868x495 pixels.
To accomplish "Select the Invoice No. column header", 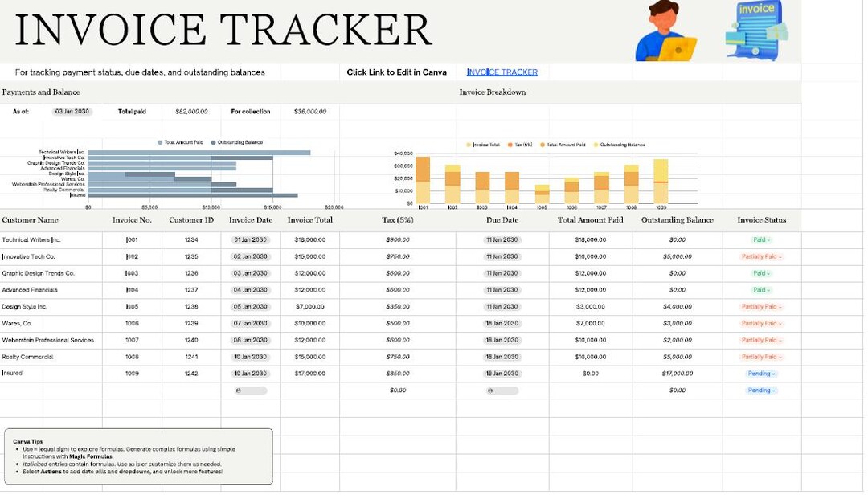I will (132, 220).
